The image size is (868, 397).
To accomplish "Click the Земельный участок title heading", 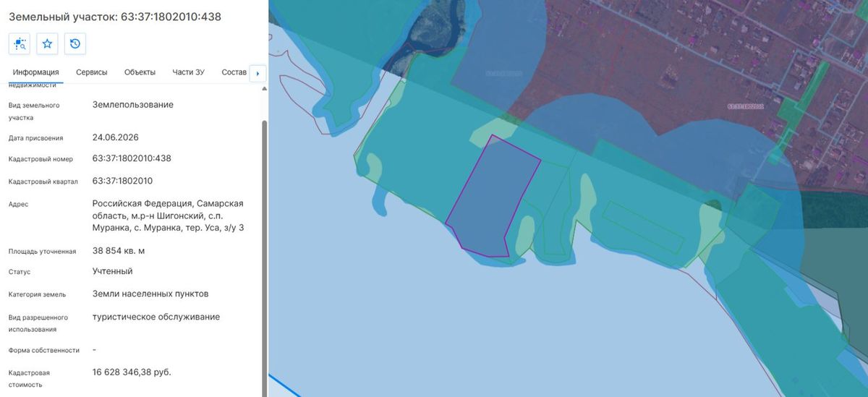I will coord(115,16).
